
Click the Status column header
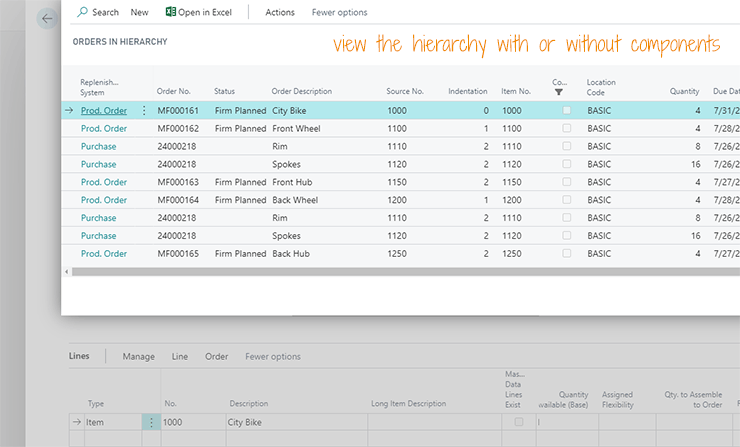pyautogui.click(x=224, y=91)
